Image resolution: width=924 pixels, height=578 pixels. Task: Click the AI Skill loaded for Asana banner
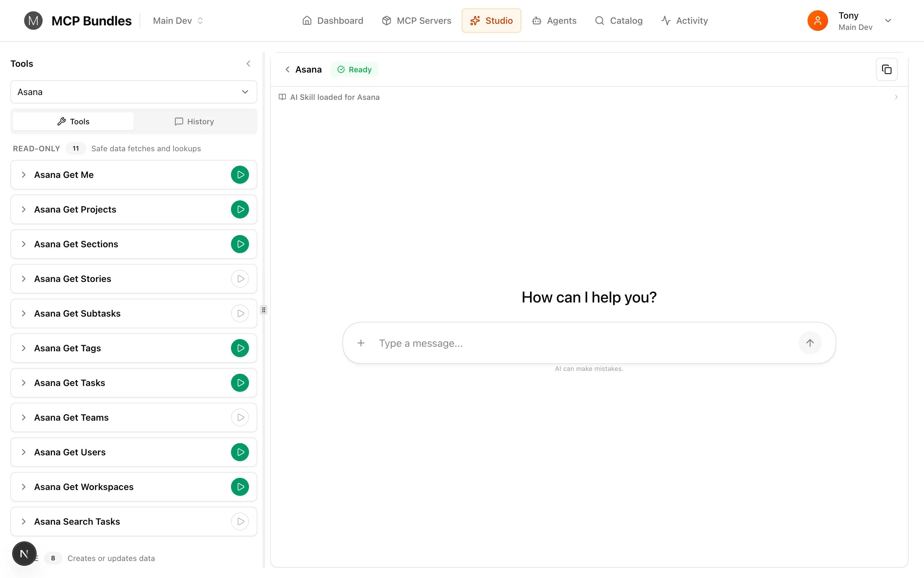(589, 97)
